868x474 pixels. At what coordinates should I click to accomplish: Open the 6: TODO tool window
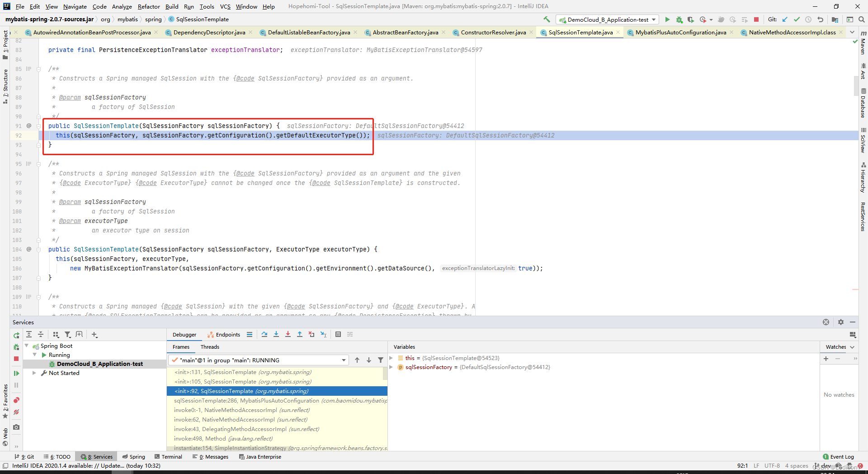[x=57, y=457]
